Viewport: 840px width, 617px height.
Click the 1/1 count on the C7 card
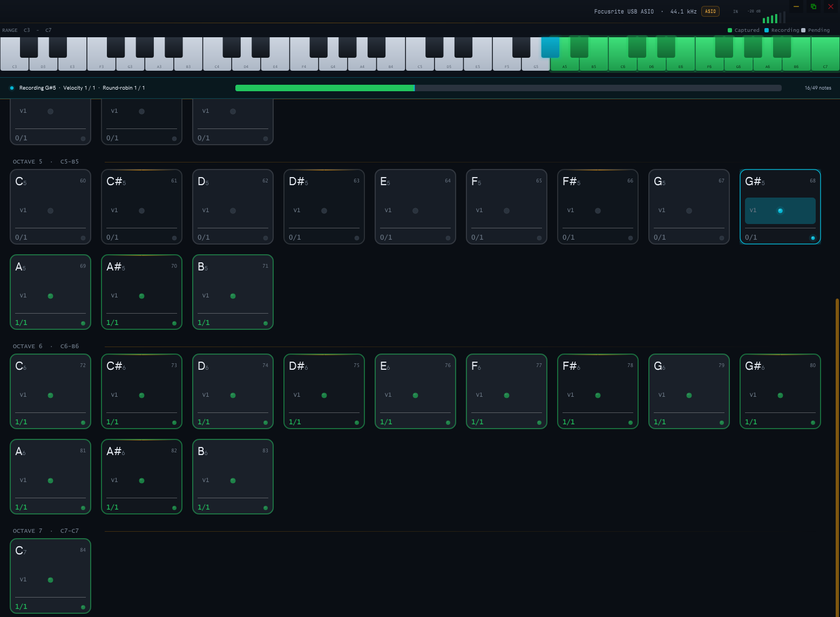21,607
